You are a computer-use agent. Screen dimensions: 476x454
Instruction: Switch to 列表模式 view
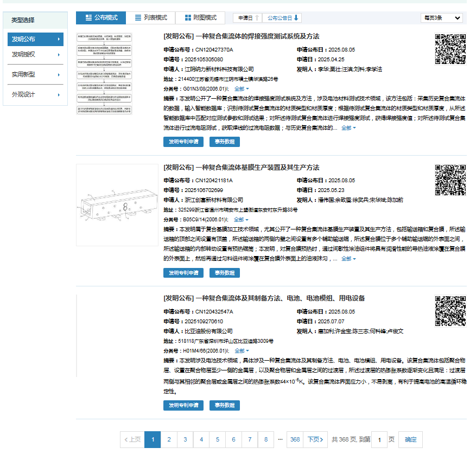pos(151,17)
